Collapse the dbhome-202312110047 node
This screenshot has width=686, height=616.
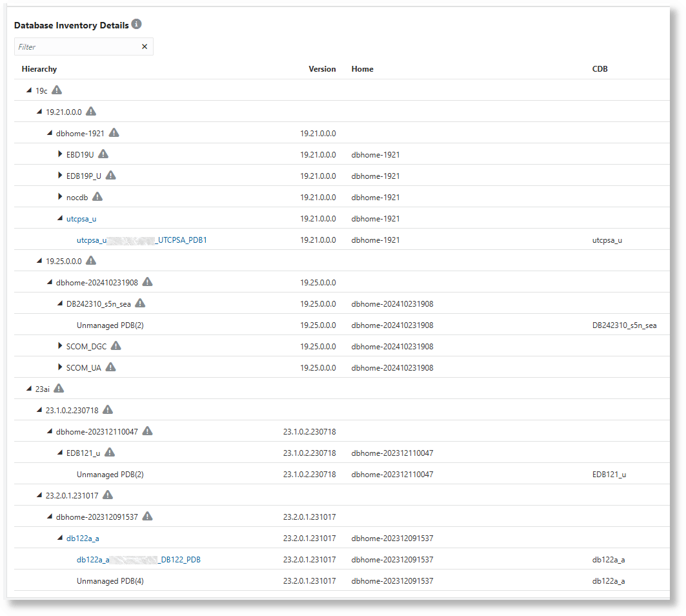[50, 431]
